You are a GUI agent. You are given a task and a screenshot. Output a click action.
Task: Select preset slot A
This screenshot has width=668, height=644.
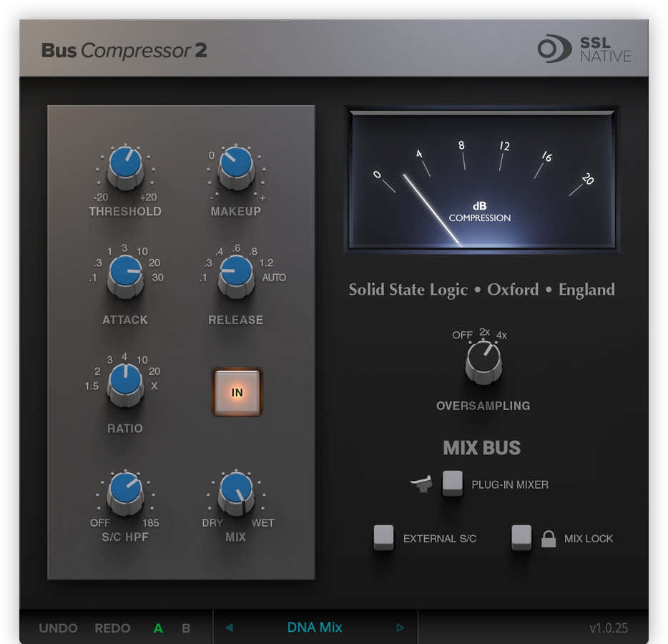click(158, 628)
